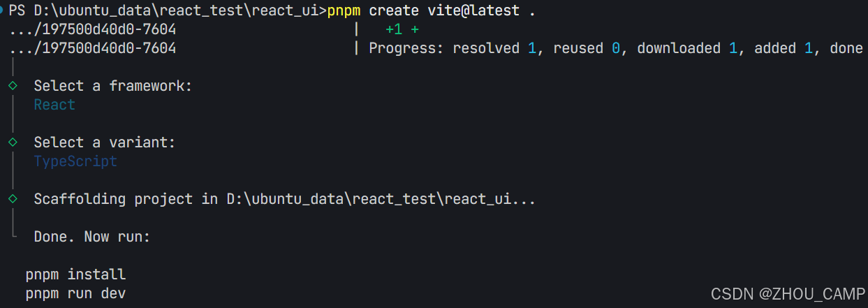This screenshot has height=308, width=868.
Task: Click the diamond marker beside Scaffolding project
Action: pos(13,199)
